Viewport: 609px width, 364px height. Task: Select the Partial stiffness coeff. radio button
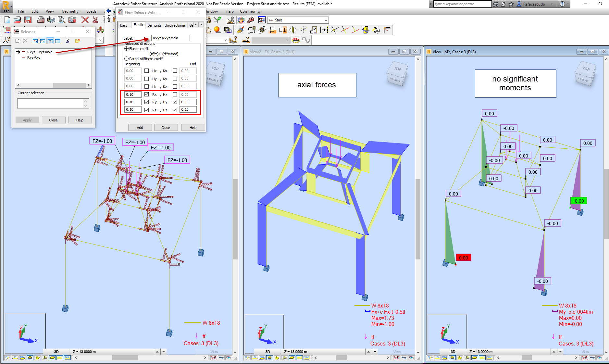(126, 58)
